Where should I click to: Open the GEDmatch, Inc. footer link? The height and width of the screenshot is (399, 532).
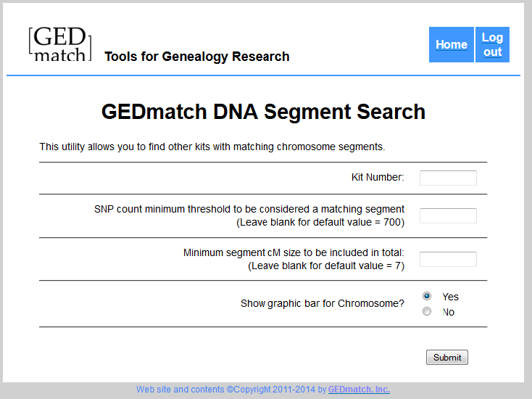click(359, 390)
